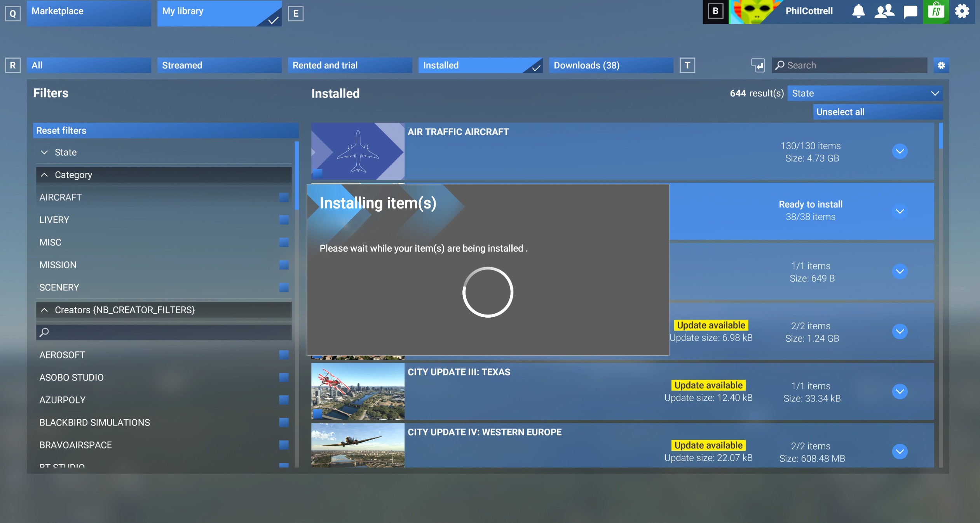Click Update available badge on Texas row
The width and height of the screenshot is (980, 523).
(x=709, y=385)
